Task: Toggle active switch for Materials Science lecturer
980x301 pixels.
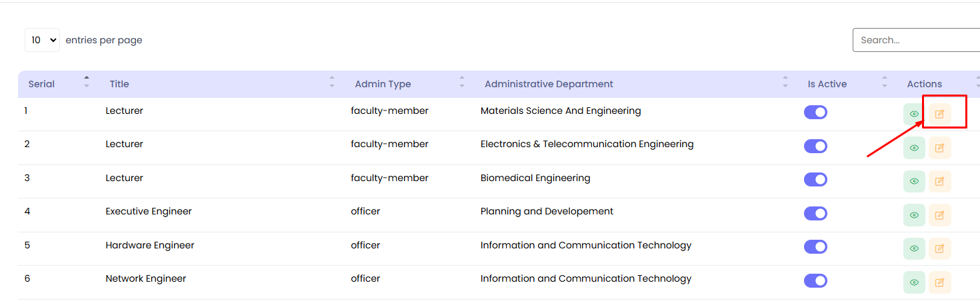Action: 815,112
